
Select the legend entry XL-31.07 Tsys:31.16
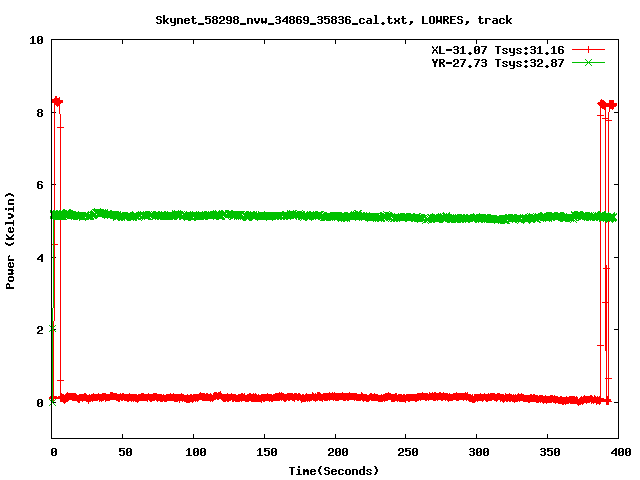498,50
